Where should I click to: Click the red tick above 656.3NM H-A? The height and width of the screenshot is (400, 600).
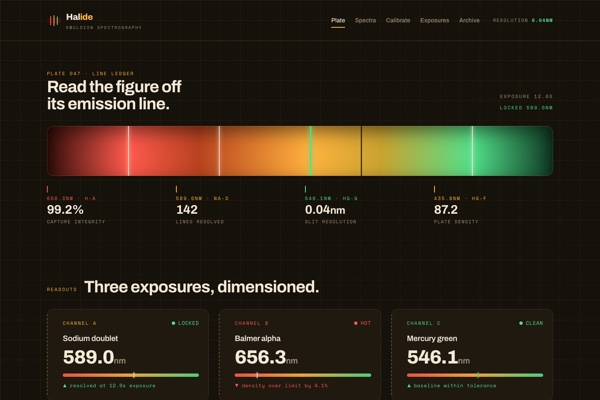click(47, 189)
